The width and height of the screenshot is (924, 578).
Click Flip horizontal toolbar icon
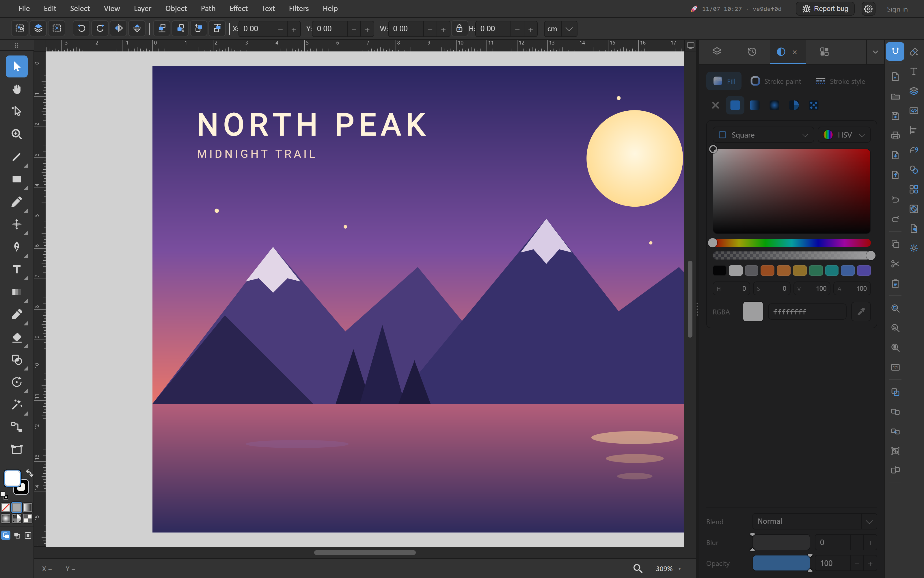119,29
